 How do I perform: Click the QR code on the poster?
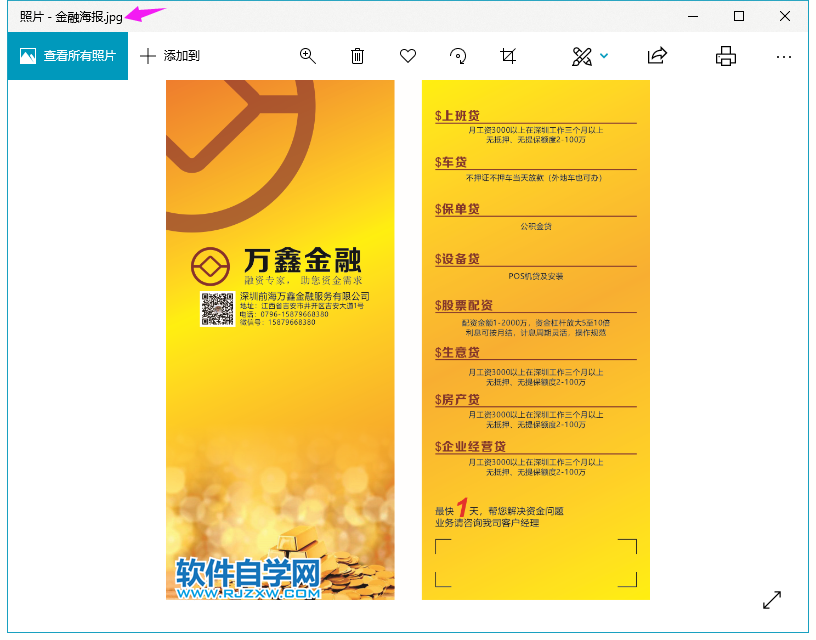[218, 309]
